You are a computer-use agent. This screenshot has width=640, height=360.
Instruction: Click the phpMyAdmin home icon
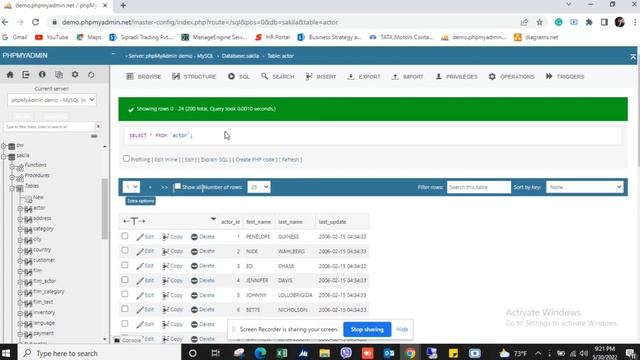(10, 75)
